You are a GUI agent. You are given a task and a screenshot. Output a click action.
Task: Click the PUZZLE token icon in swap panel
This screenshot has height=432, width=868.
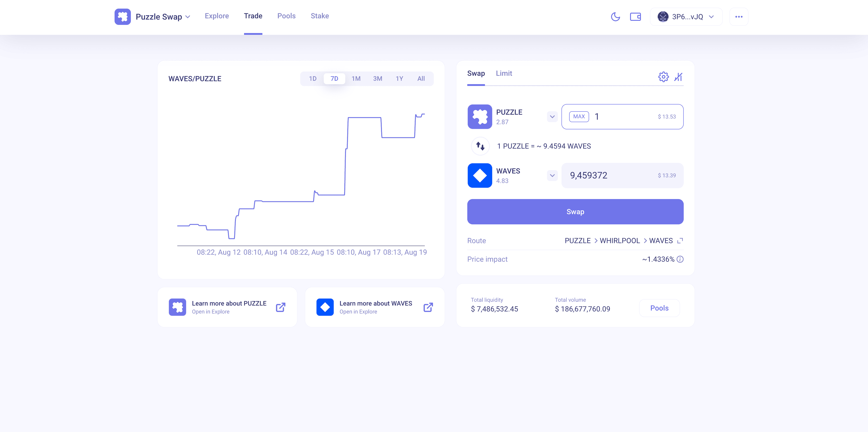pos(480,116)
